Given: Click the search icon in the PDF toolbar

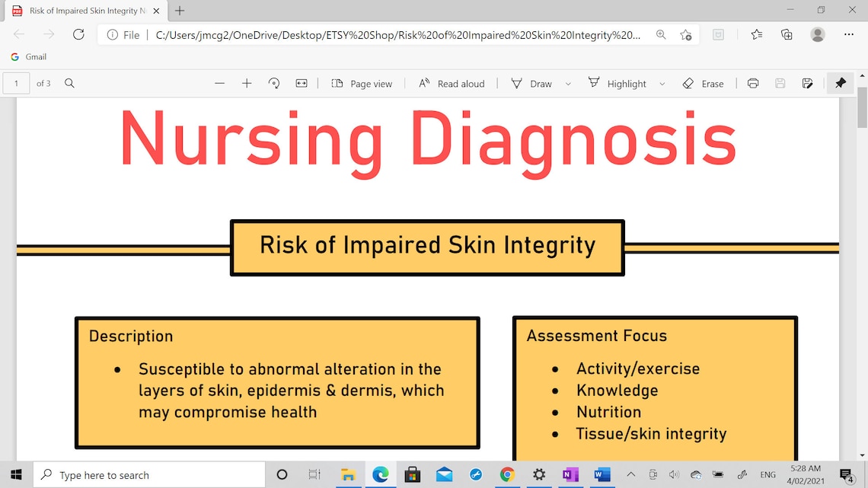Looking at the screenshot, I should pos(69,83).
